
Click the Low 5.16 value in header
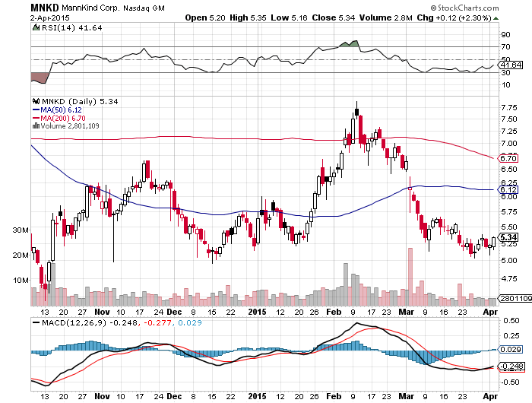click(x=289, y=17)
